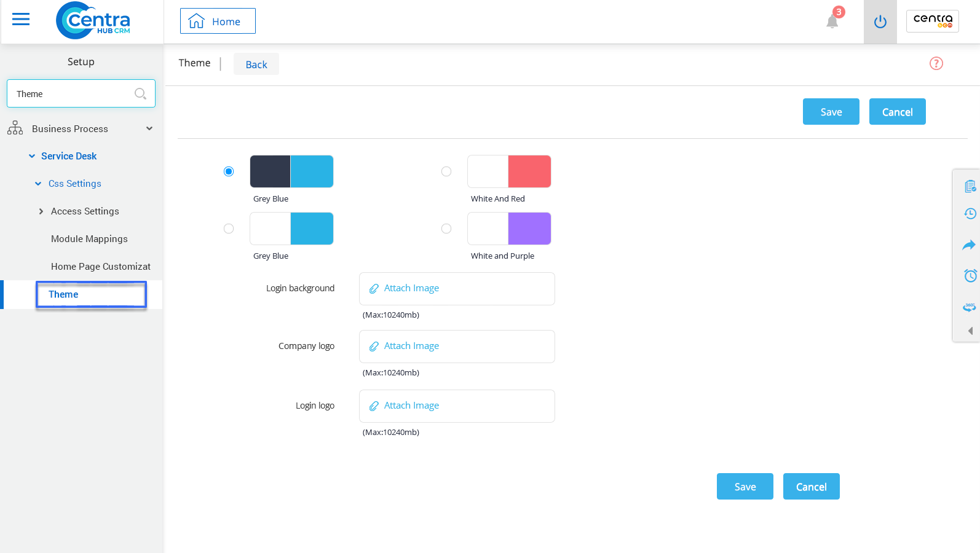Collapse the right side panel arrow
This screenshot has width=980, height=553.
pos(970,331)
